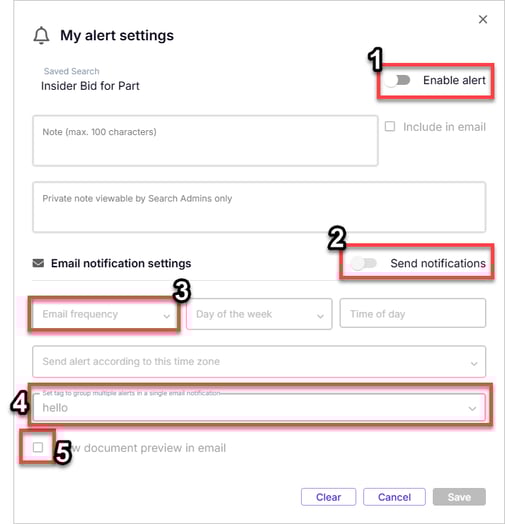Click the envelope icon next to Email notification settings

[38, 263]
